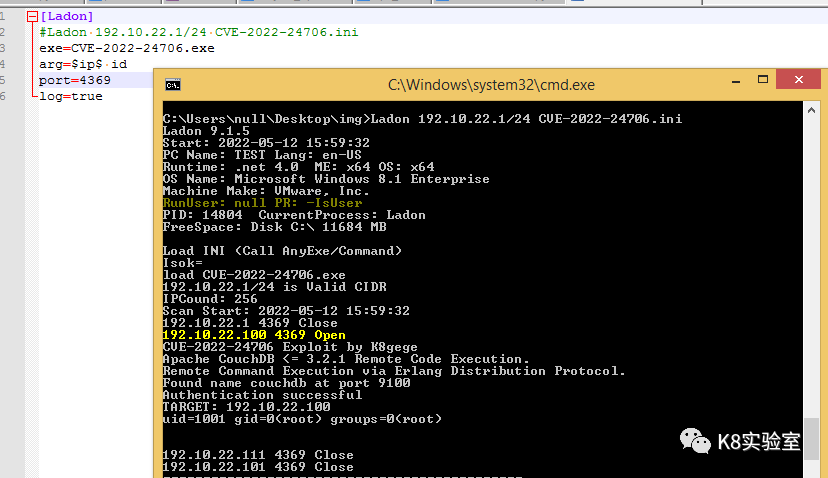
Task: Click the load CVE-2022-24706.exe line
Action: coord(254,275)
